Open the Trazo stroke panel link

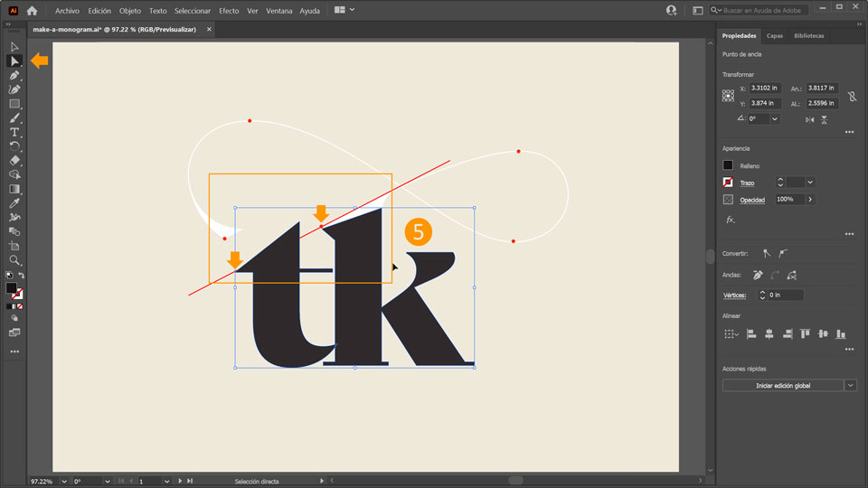[747, 183]
